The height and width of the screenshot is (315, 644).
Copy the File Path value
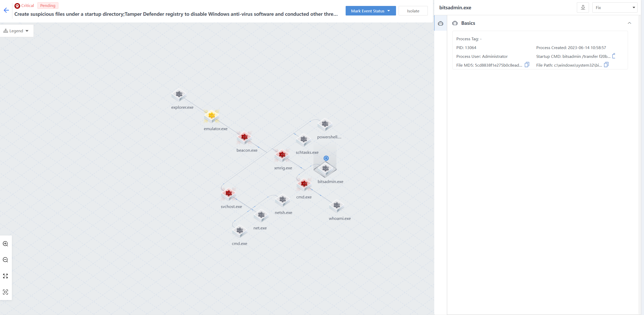click(606, 65)
